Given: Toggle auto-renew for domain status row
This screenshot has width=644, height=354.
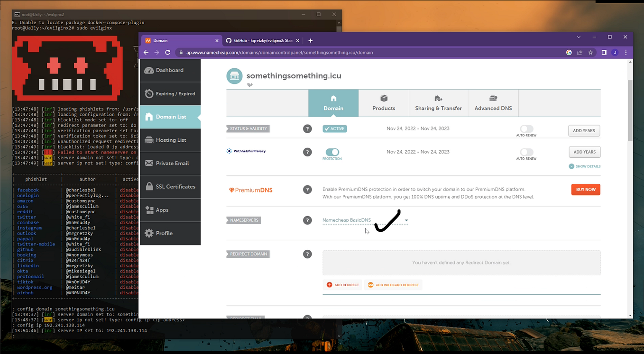Looking at the screenshot, I should [x=526, y=129].
